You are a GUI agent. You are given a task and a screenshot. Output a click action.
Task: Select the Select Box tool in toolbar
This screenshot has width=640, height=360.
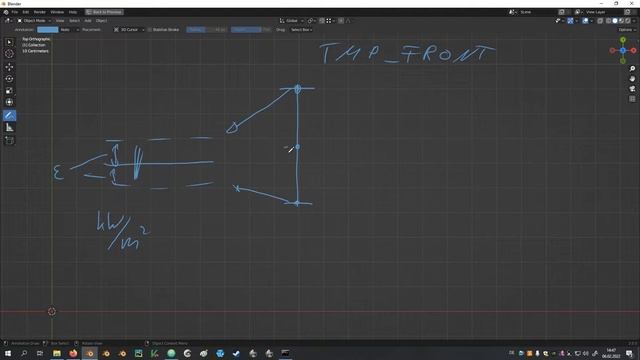pos(9,42)
